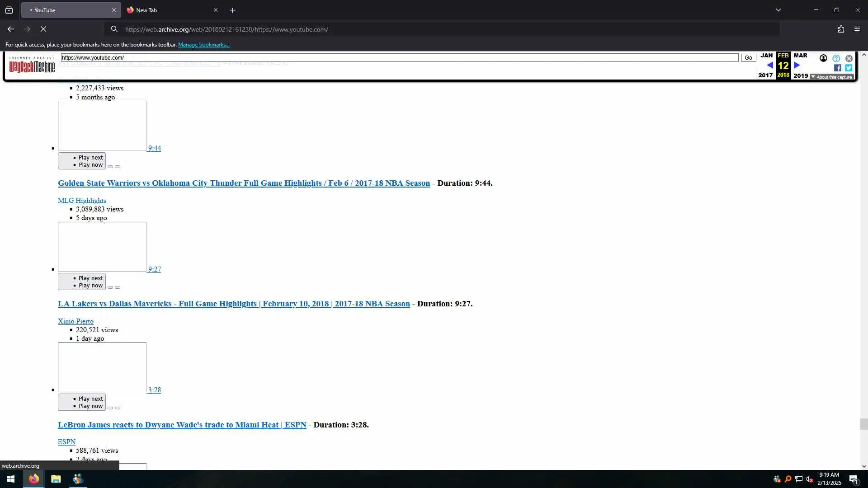868x488 pixels.
Task: Open the LeBron James reacts video link
Action: tap(182, 425)
